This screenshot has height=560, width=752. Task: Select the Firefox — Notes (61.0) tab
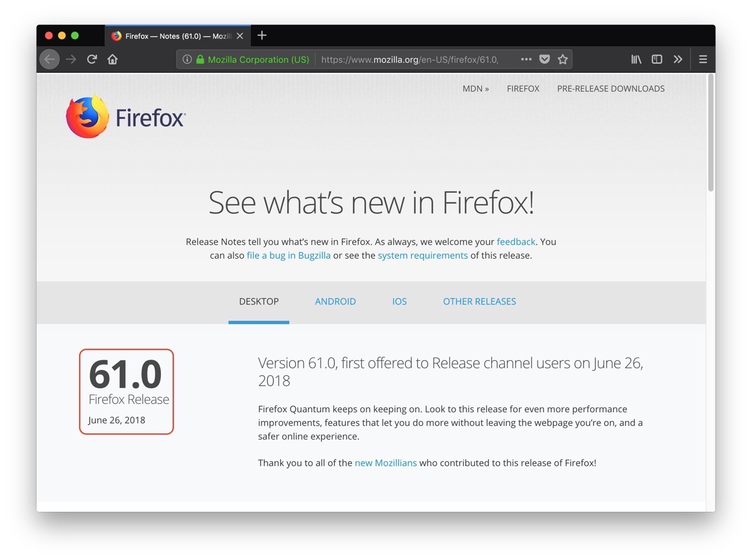pyautogui.click(x=178, y=36)
